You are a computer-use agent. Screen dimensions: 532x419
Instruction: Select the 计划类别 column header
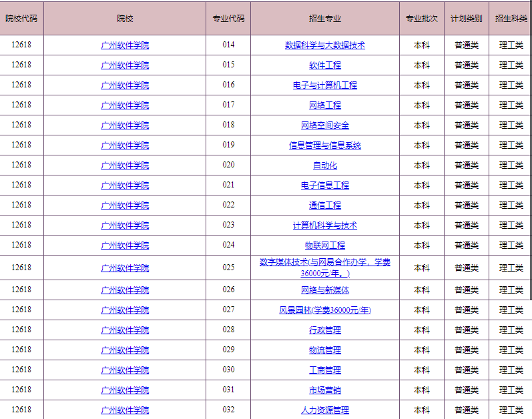point(467,18)
